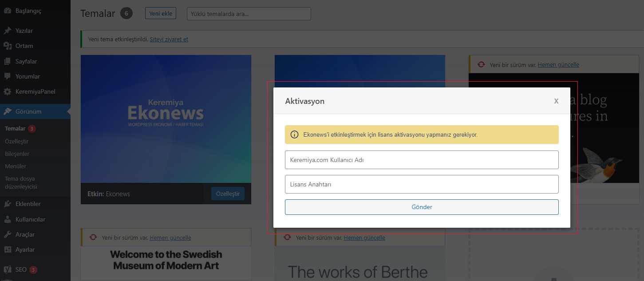
Task: Click Hemen güncelle on bird blog theme
Action: coord(558,65)
